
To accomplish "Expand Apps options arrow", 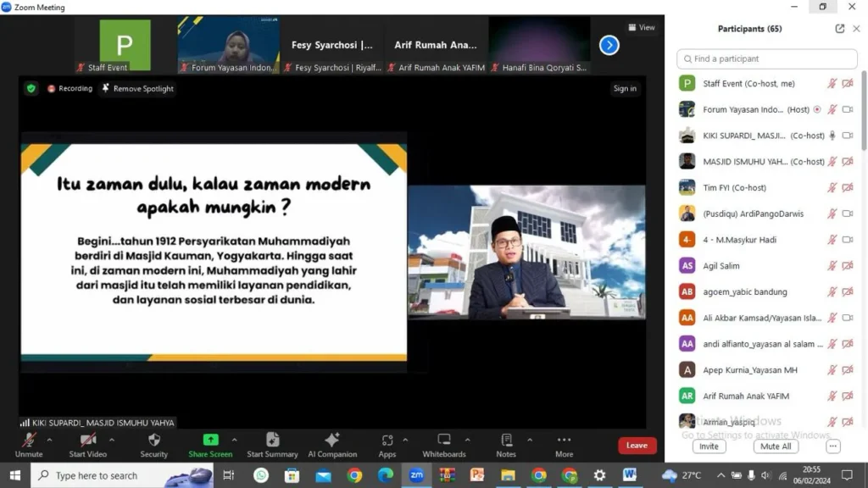I will click(x=405, y=440).
